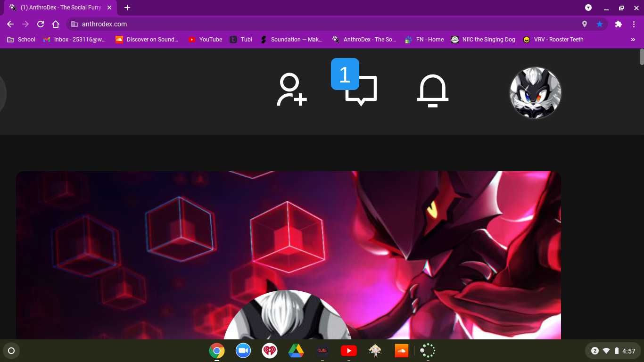The width and height of the screenshot is (644, 362).
Task: Click the location permission icon
Action: point(585,24)
